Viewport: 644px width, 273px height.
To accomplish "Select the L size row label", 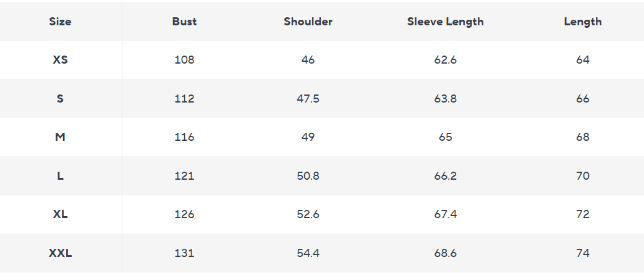I will click(x=60, y=176).
